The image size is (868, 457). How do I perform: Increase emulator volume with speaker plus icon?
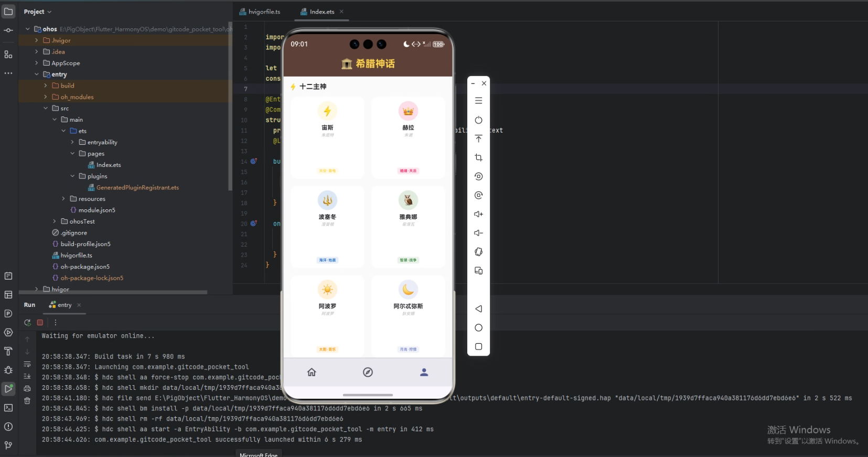(478, 214)
